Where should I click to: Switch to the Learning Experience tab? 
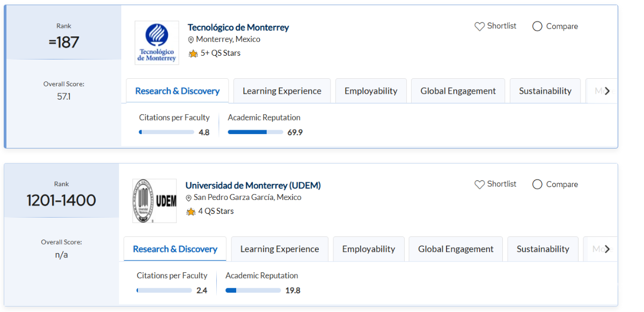pos(282,91)
